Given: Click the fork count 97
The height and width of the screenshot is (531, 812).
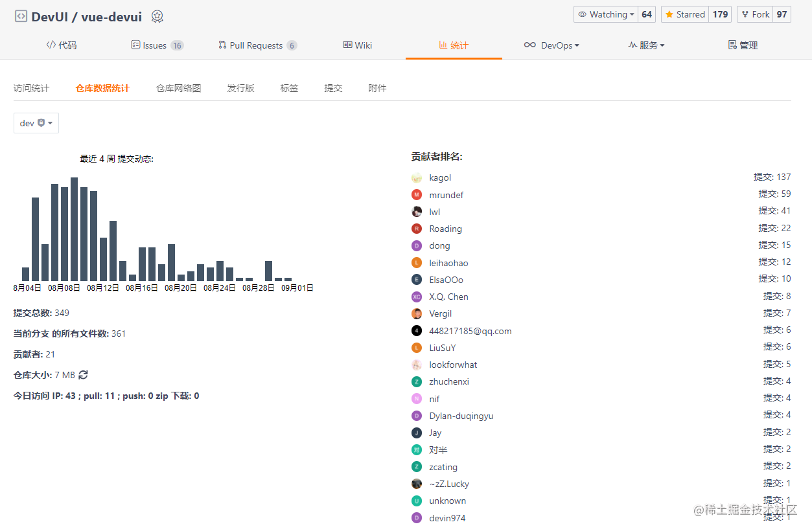Looking at the screenshot, I should [782, 14].
